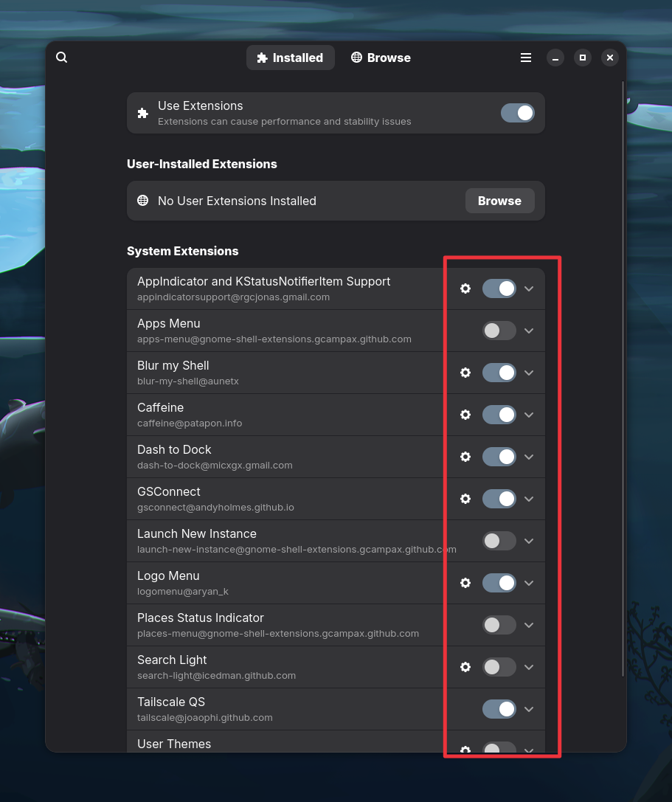Disable the Use Extensions master switch
This screenshot has height=802, width=672.
point(517,112)
